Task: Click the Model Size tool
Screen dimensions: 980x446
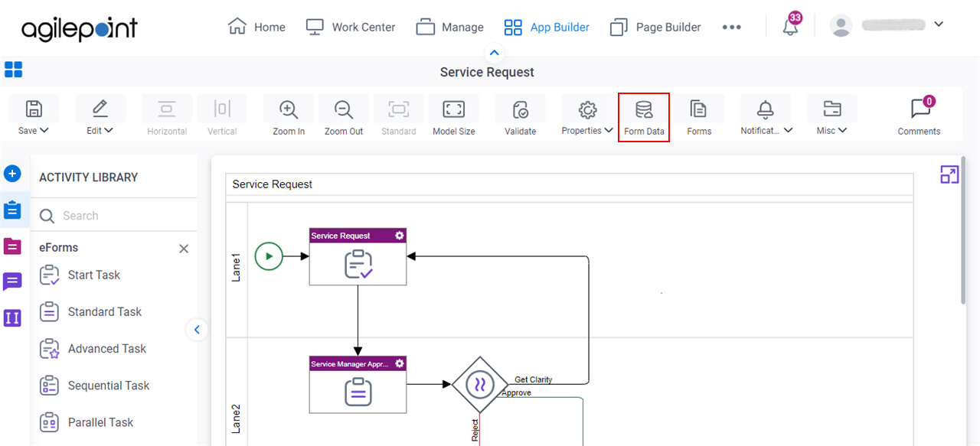Action: coord(454,116)
